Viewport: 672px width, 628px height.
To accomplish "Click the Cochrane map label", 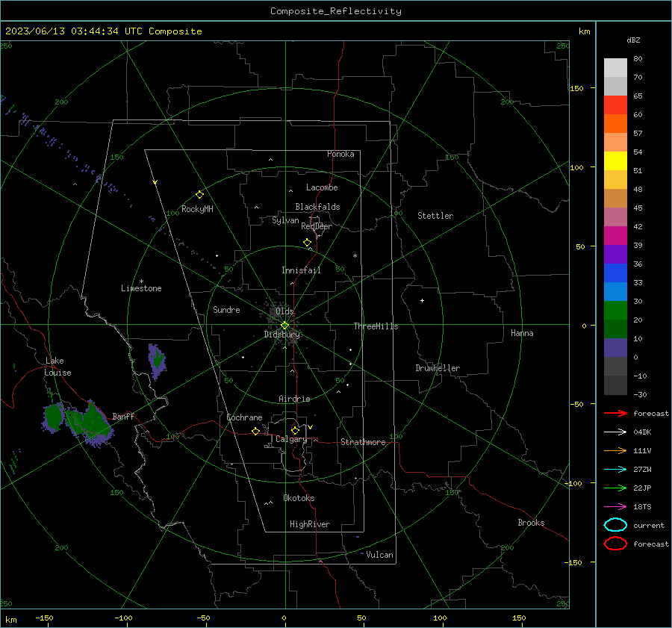I will 244,417.
